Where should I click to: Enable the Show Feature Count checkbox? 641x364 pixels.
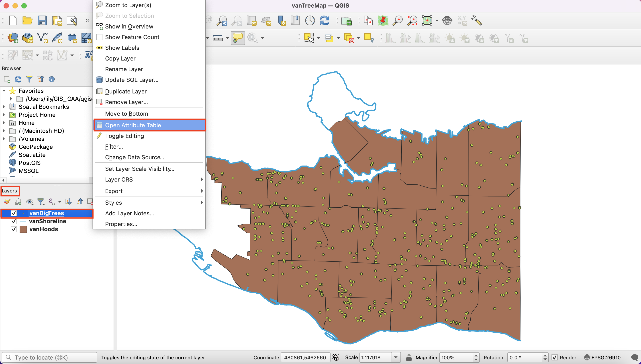99,37
